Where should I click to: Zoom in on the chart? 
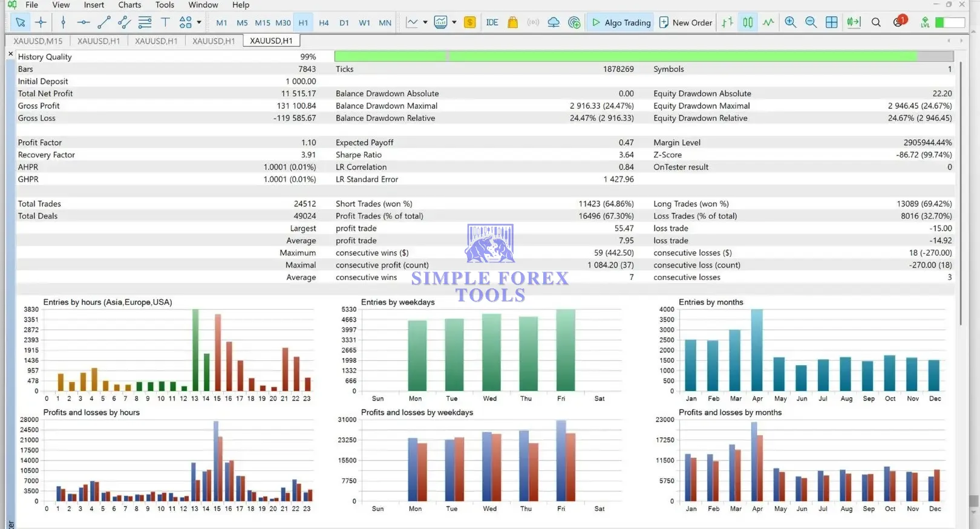[790, 22]
